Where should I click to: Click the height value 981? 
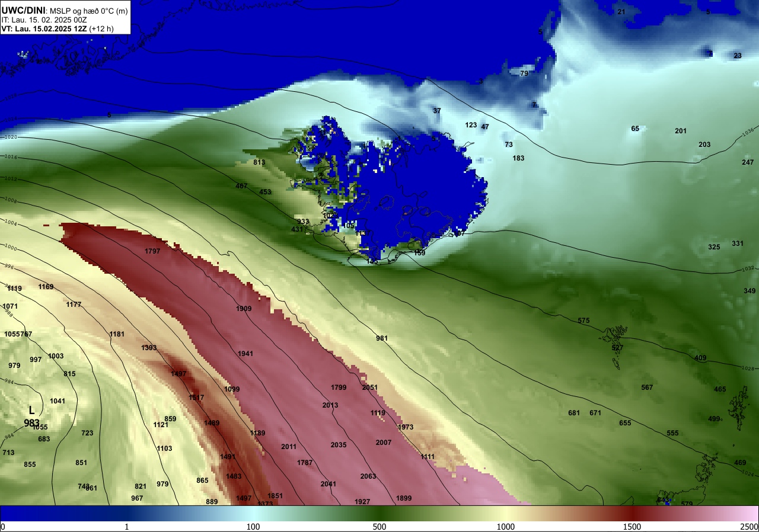382,338
